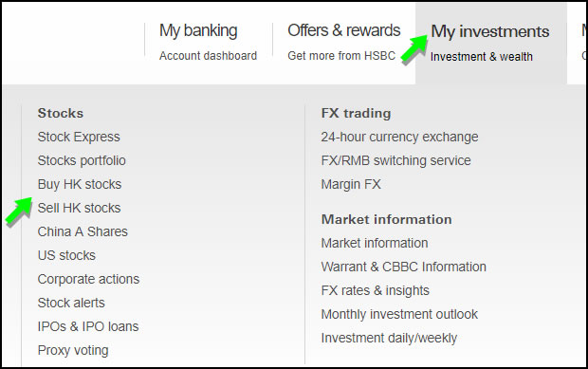The width and height of the screenshot is (588, 369).
Task: Open 24-hour currency exchange
Action: click(x=400, y=137)
